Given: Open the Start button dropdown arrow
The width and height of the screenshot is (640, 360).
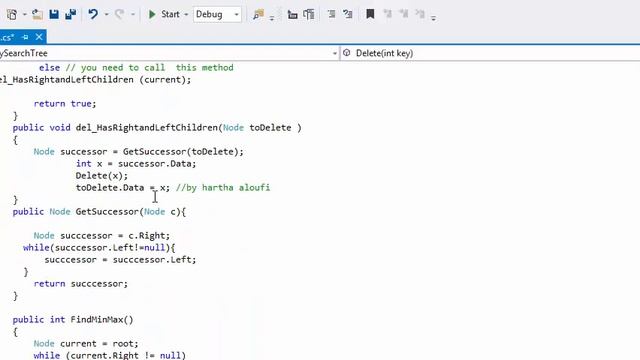Looking at the screenshot, I should click(186, 15).
